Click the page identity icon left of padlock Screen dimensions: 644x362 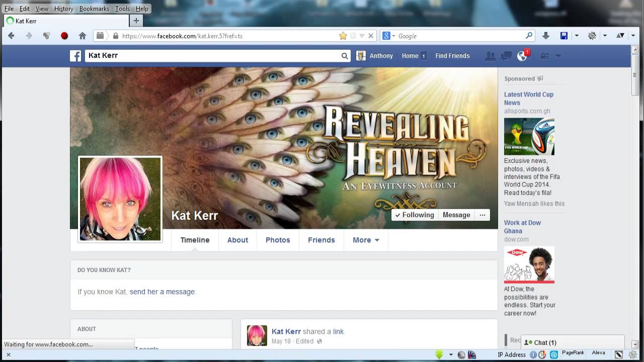tap(100, 36)
